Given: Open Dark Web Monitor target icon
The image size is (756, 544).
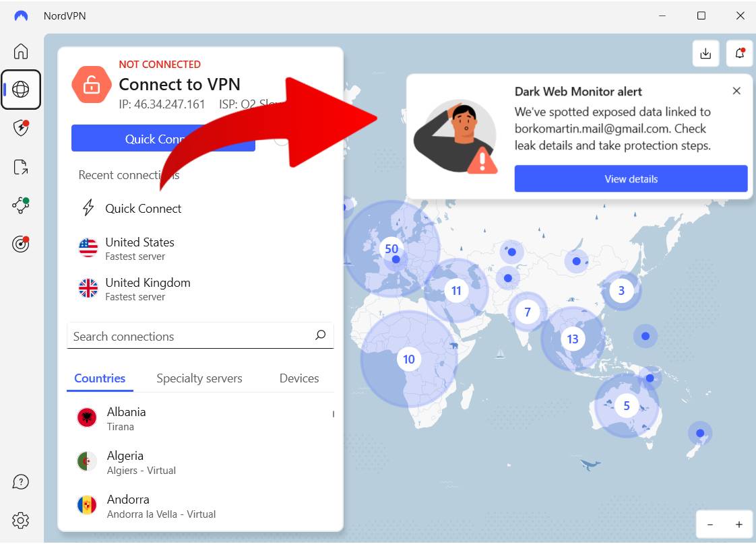Looking at the screenshot, I should pyautogui.click(x=21, y=244).
